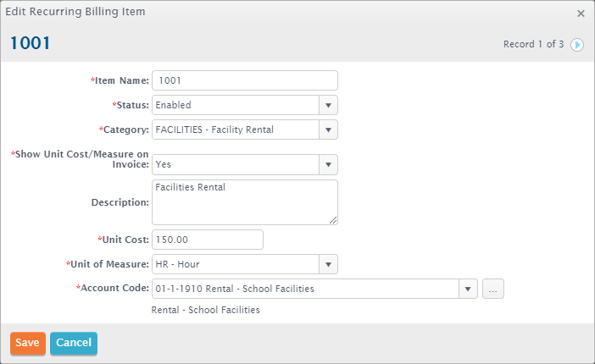Open the Show Unit Cost/Measure dropdown arrow
The width and height of the screenshot is (595, 364).
click(328, 164)
